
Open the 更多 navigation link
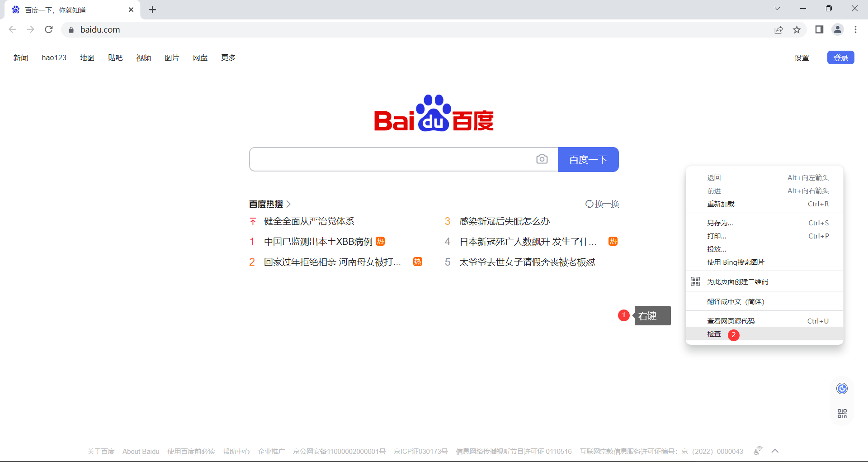(228, 58)
